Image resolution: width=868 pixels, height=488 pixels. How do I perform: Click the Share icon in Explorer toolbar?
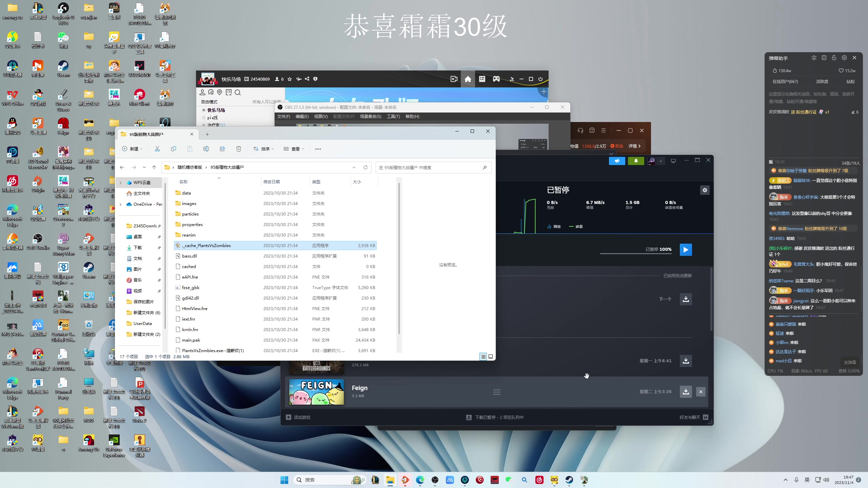(222, 149)
